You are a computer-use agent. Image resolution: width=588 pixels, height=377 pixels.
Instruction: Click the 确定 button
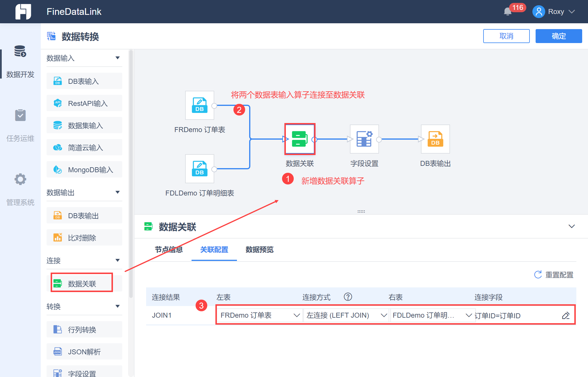click(x=558, y=36)
